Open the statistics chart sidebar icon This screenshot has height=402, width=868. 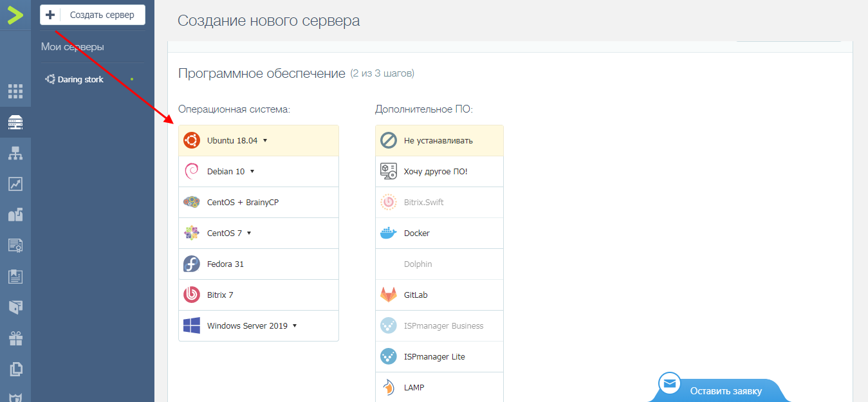(x=15, y=184)
